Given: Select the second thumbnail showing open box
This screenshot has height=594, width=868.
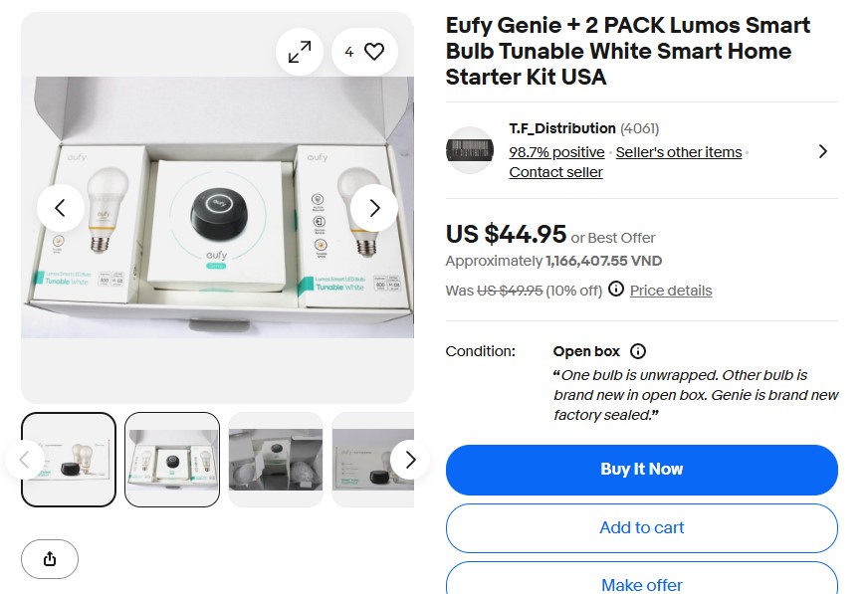Looking at the screenshot, I should pyautogui.click(x=172, y=459).
